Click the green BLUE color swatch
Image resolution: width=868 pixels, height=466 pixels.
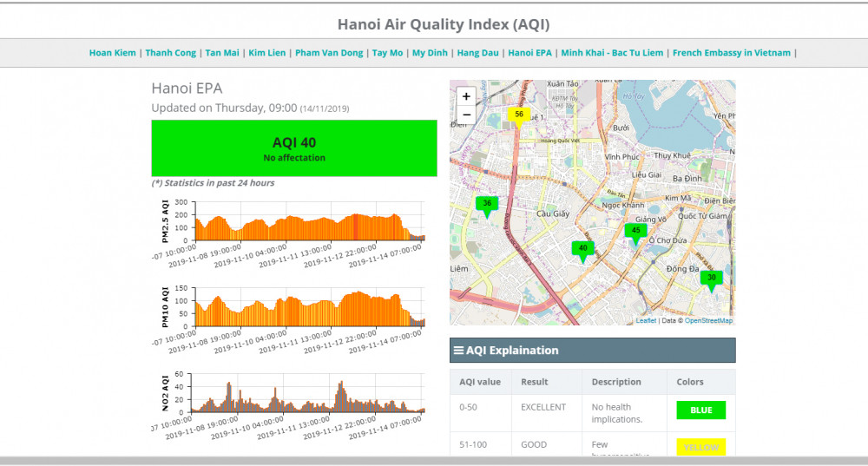[x=700, y=410]
